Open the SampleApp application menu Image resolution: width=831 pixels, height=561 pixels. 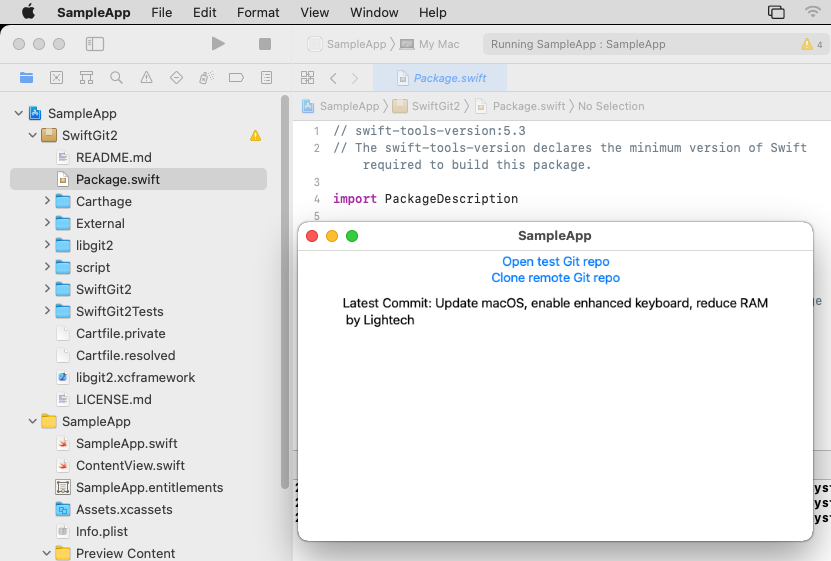click(94, 12)
